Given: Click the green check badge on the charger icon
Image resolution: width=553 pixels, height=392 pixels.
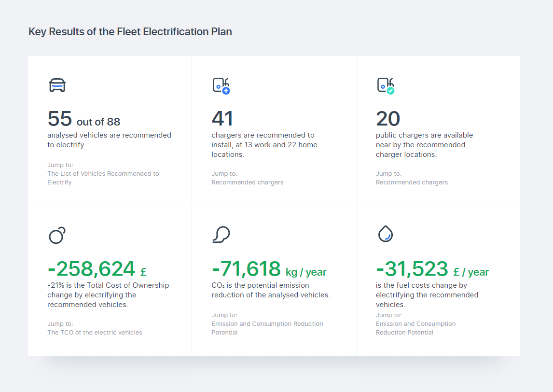Looking at the screenshot, I should tap(390, 91).
